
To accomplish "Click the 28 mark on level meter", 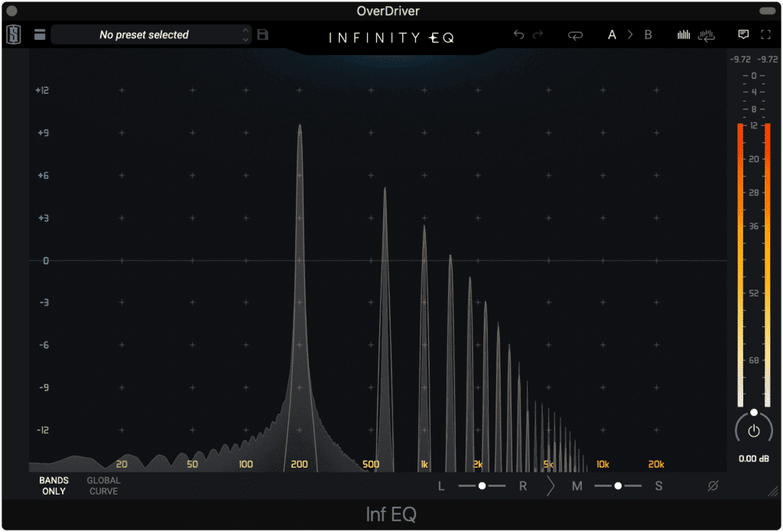I will point(753,192).
